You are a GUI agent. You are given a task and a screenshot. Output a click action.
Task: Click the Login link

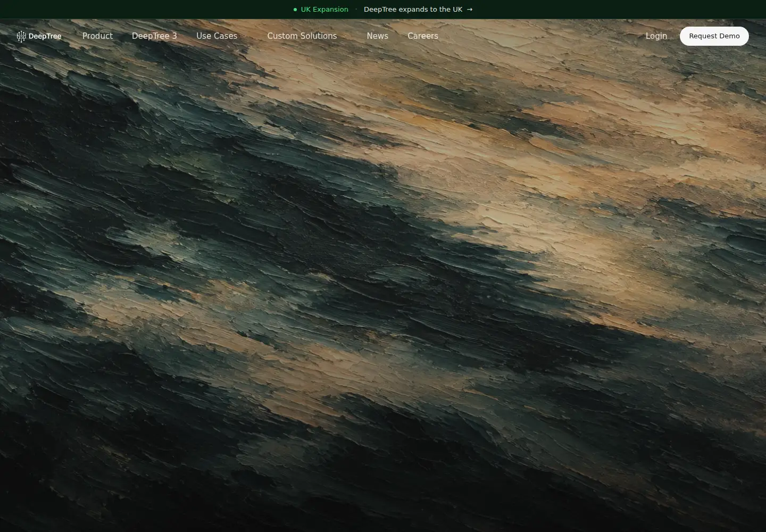point(656,36)
